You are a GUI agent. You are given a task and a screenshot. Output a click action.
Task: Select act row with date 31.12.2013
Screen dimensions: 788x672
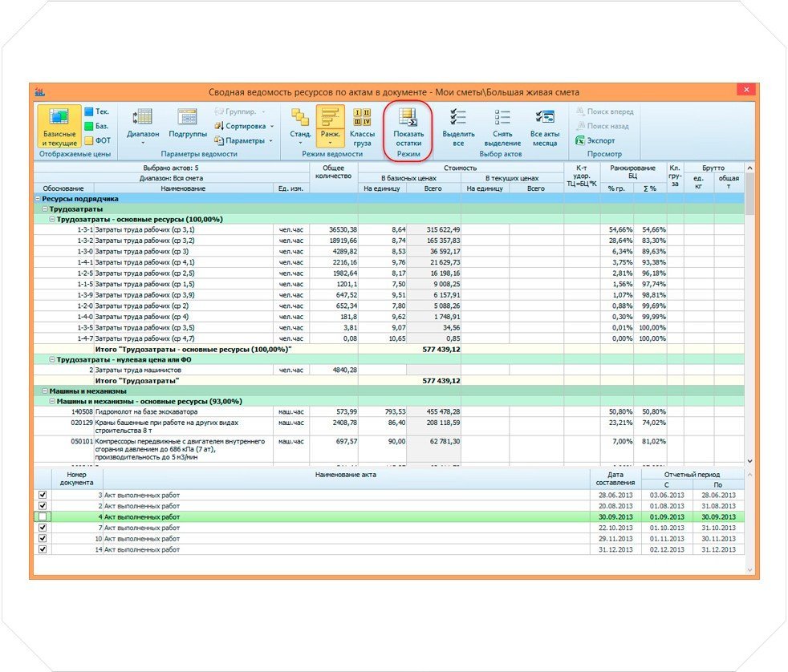pyautogui.click(x=389, y=549)
